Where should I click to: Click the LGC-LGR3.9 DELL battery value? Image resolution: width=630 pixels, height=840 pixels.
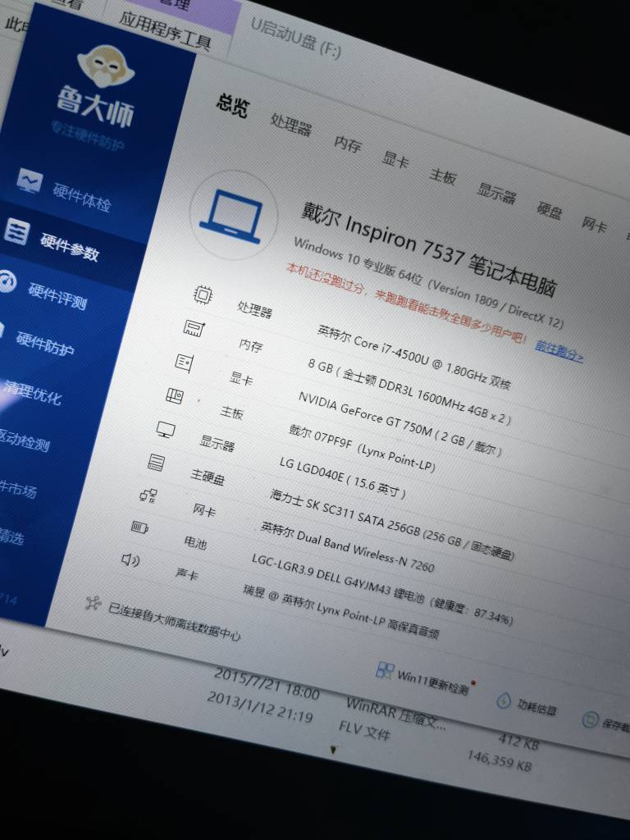pyautogui.click(x=382, y=589)
